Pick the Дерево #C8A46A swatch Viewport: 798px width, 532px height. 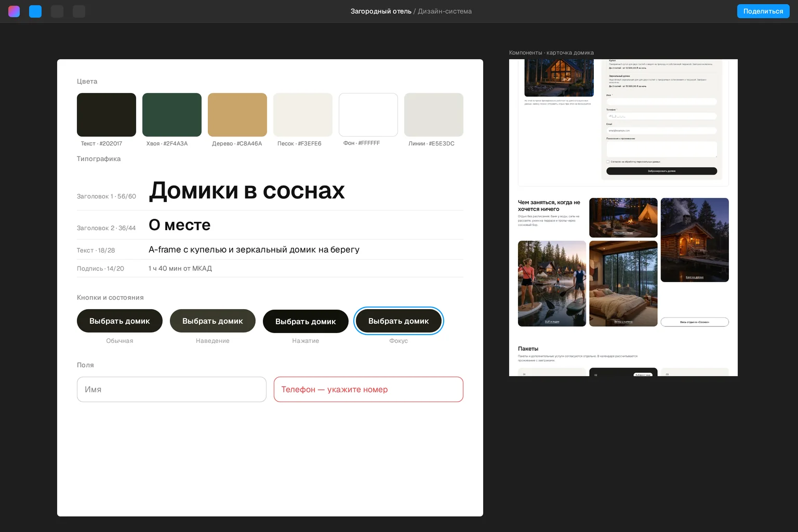pyautogui.click(x=237, y=115)
